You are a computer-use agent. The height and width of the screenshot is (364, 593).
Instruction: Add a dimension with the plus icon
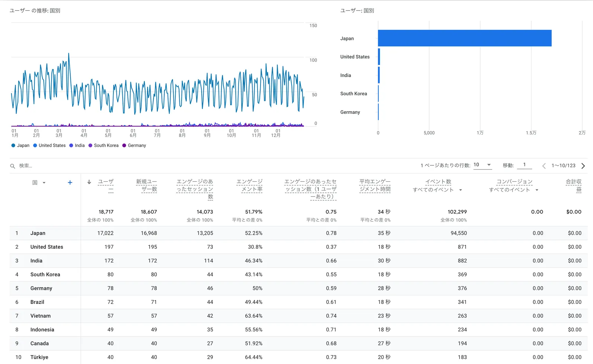coord(70,182)
